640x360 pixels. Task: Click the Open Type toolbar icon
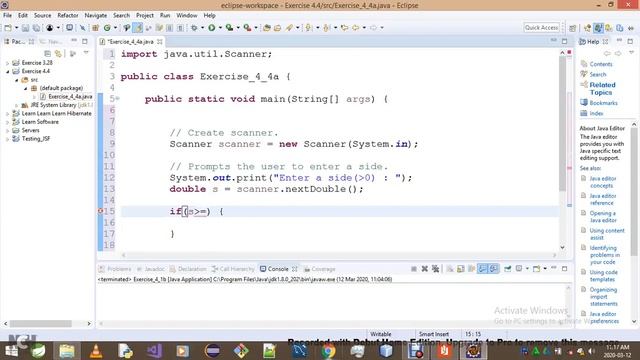point(267,28)
